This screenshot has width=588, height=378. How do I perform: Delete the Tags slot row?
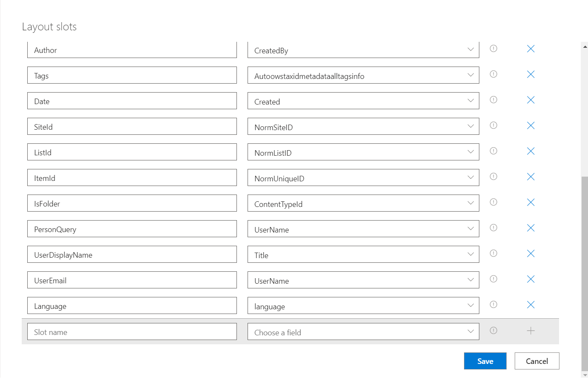tap(530, 74)
